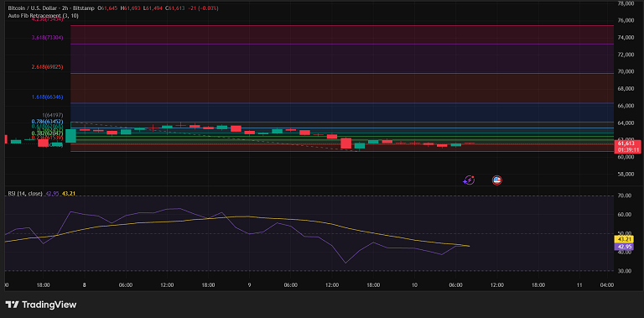This screenshot has height=318, width=644.
Task: Click the 60.00 RSI axis label
Action: pos(626,215)
